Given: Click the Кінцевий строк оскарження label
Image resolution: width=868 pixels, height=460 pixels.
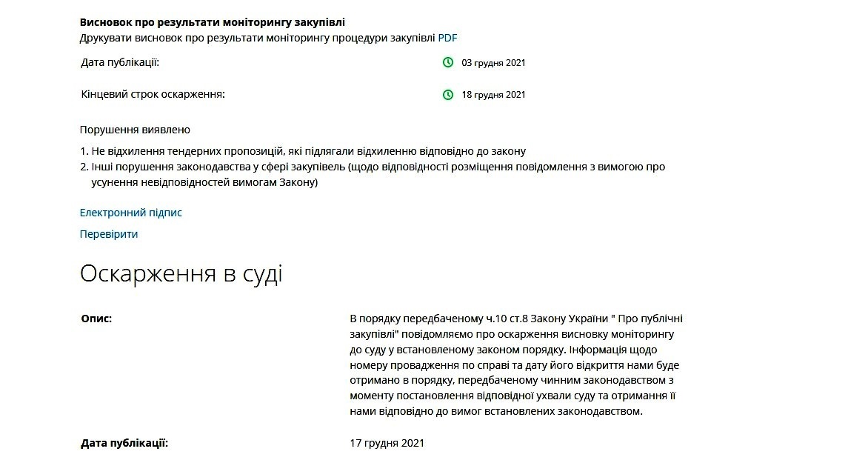Looking at the screenshot, I should coord(153,94).
